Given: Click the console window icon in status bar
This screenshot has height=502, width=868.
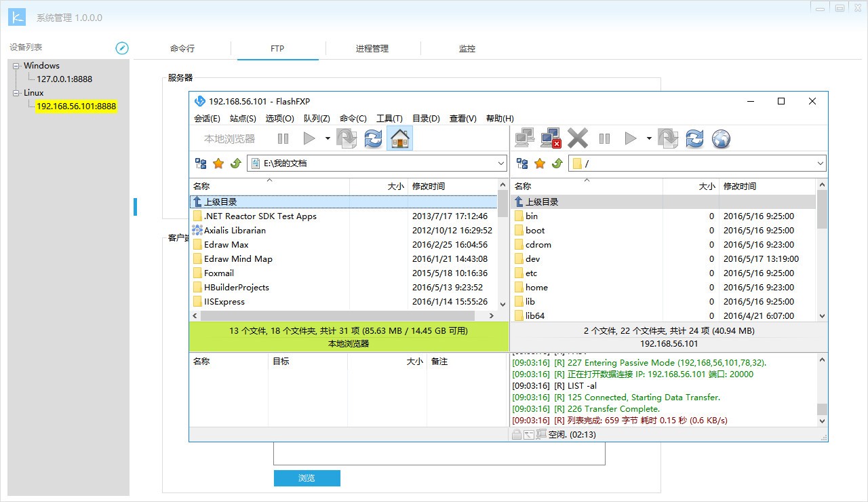Looking at the screenshot, I should [x=528, y=434].
